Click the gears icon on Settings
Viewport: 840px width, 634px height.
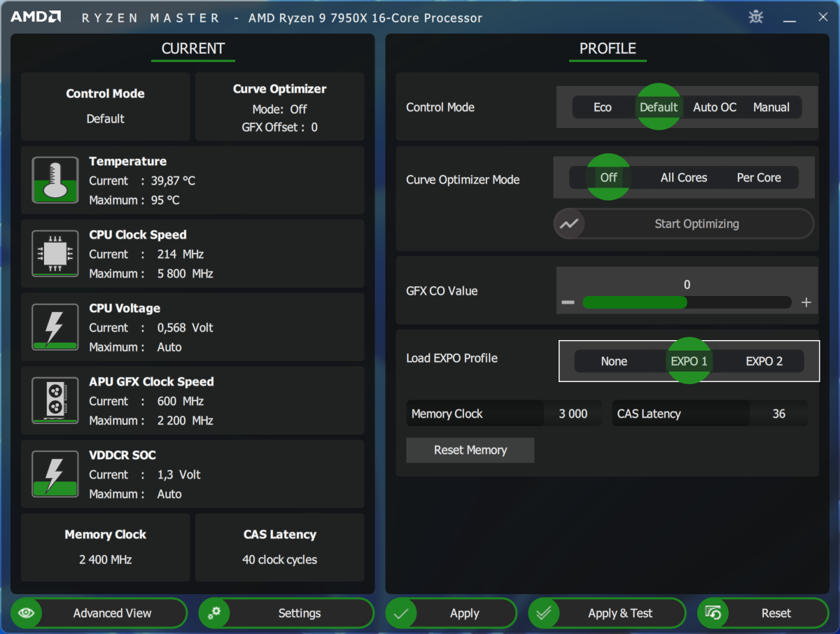tap(214, 613)
